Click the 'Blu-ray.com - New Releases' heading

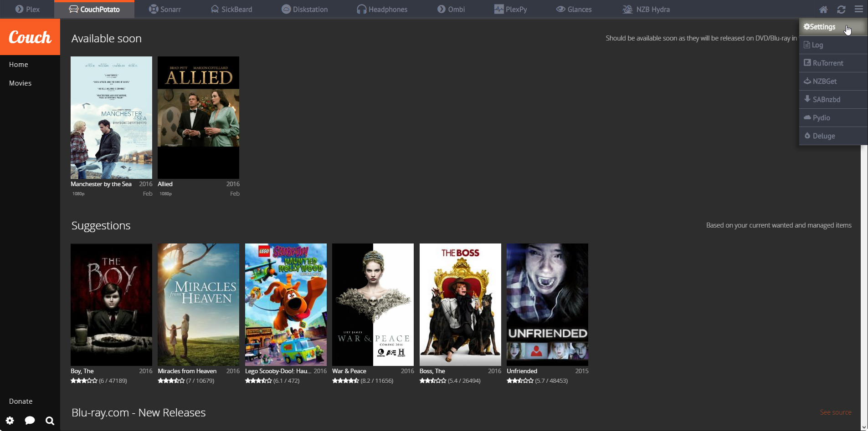point(139,413)
